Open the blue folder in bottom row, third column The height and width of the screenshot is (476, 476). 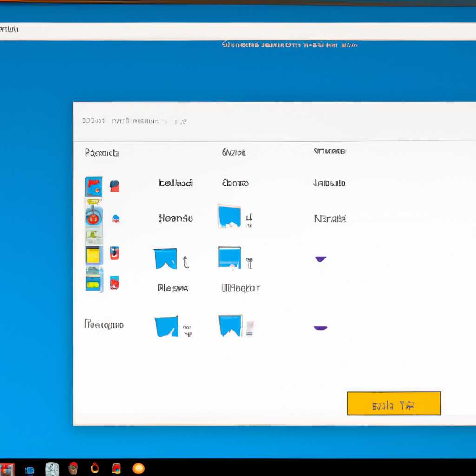(x=231, y=325)
